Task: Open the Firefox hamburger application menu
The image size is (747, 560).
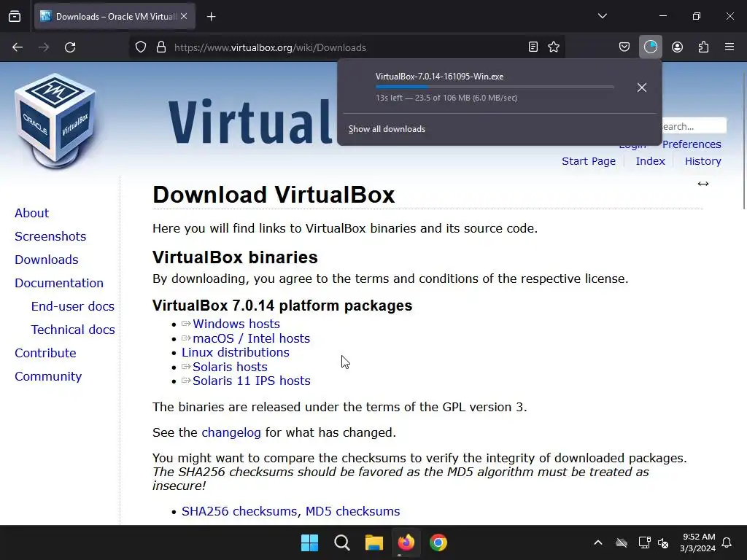Action: [x=729, y=47]
